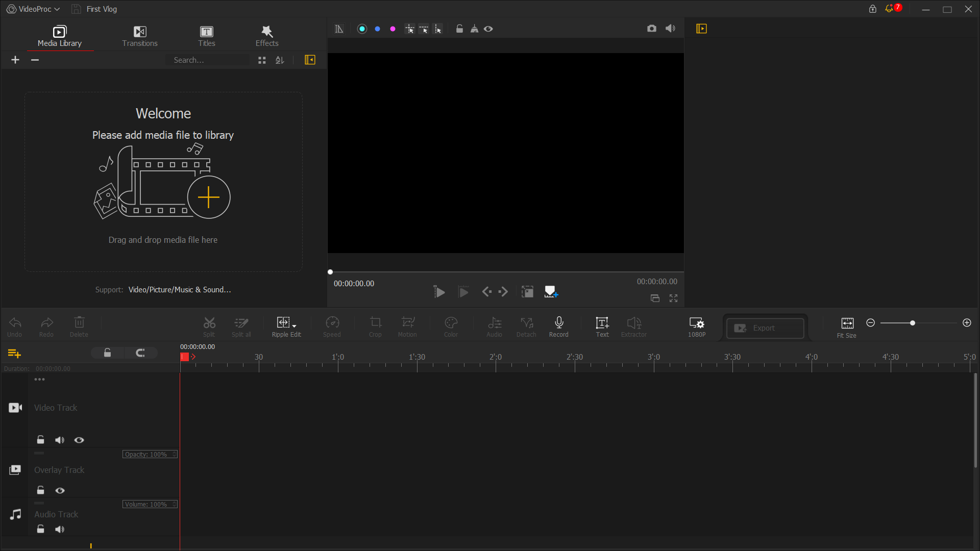Toggle the timeline magnet snapping switch
980x551 pixels.
click(141, 353)
